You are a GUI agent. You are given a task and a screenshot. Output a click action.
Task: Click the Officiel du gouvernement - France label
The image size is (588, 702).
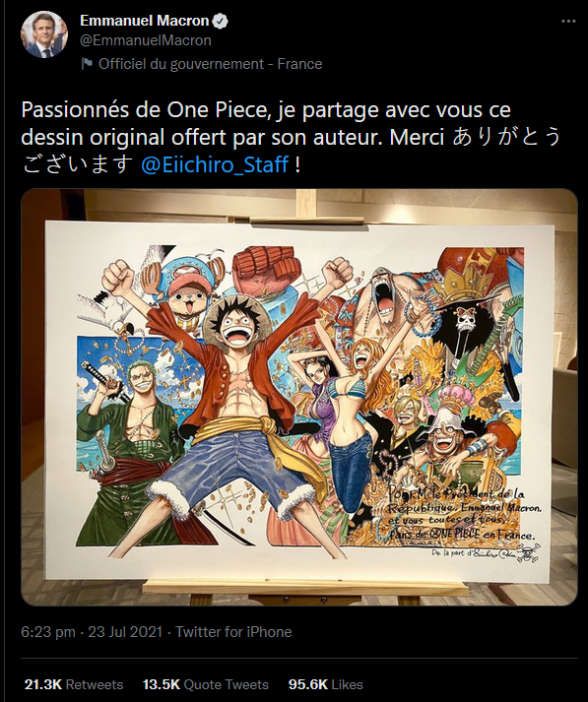point(211,64)
